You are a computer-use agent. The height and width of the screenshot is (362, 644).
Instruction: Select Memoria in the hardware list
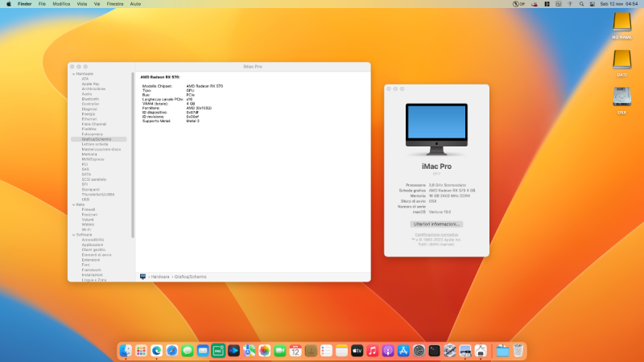click(89, 154)
